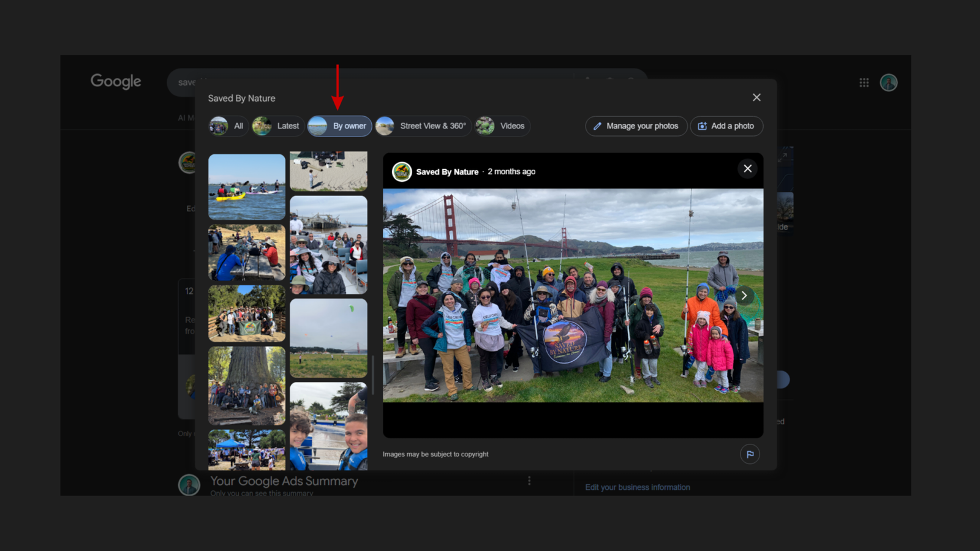980x551 pixels.
Task: Open the three-dot menu on Google Ads Summary
Action: (529, 481)
